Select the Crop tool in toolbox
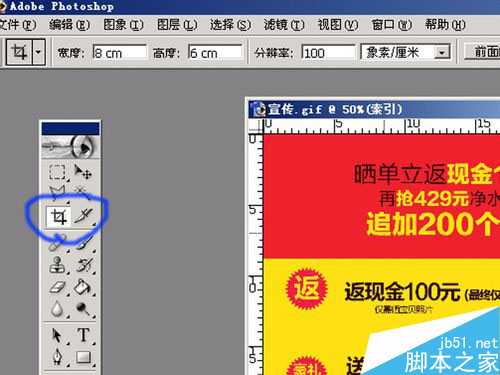500x375 pixels. tap(58, 217)
